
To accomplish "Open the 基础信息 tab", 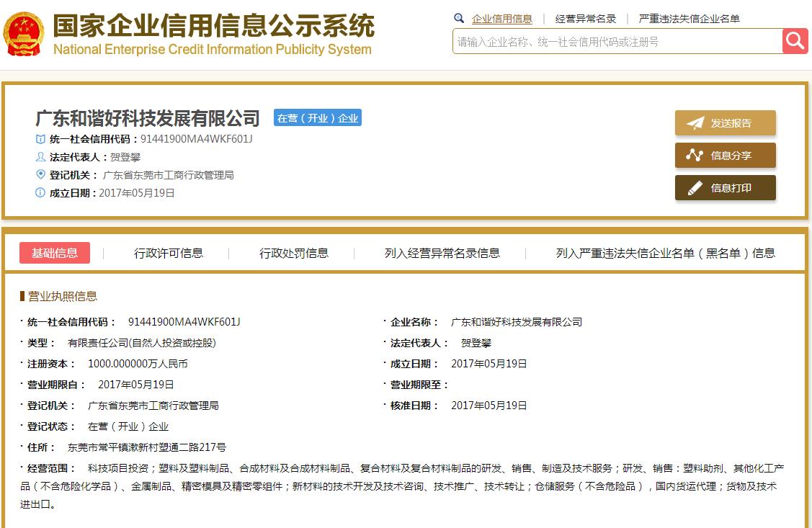I will pos(55,253).
